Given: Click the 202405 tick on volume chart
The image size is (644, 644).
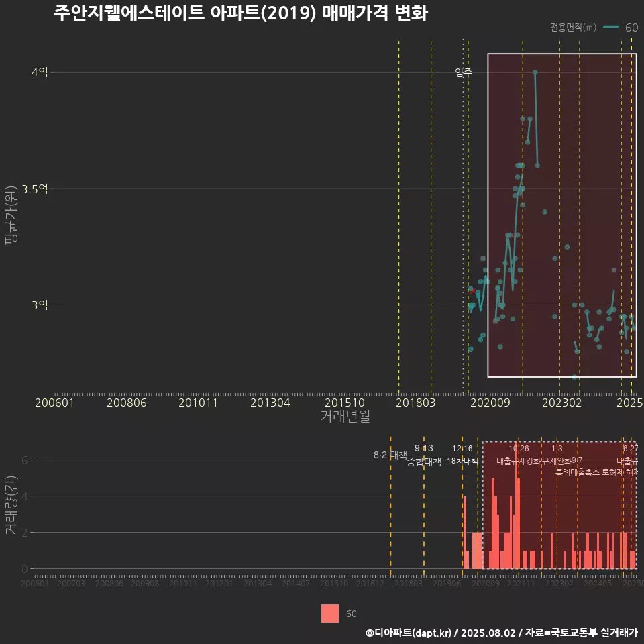Looking at the screenshot, I should pos(598,583).
